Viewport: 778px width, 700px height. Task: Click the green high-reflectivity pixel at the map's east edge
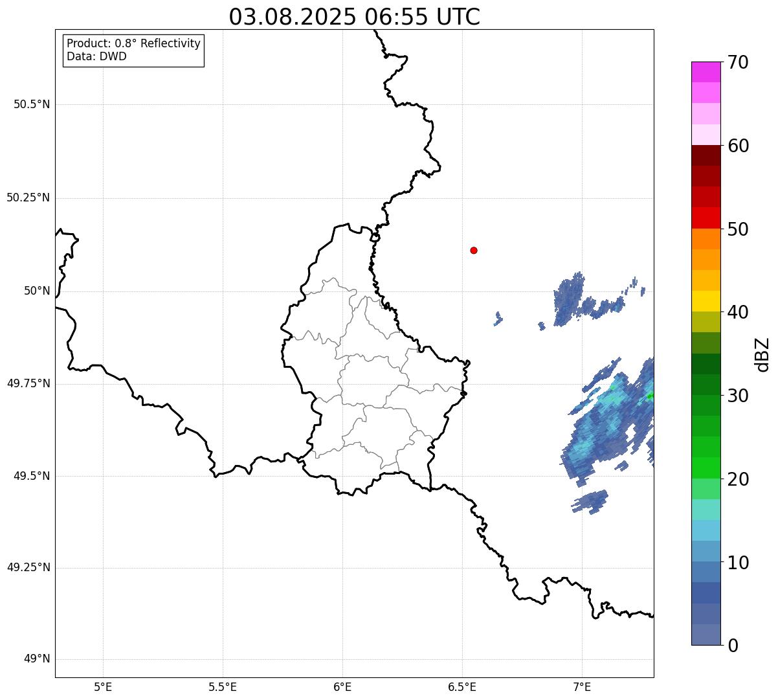tap(650, 396)
